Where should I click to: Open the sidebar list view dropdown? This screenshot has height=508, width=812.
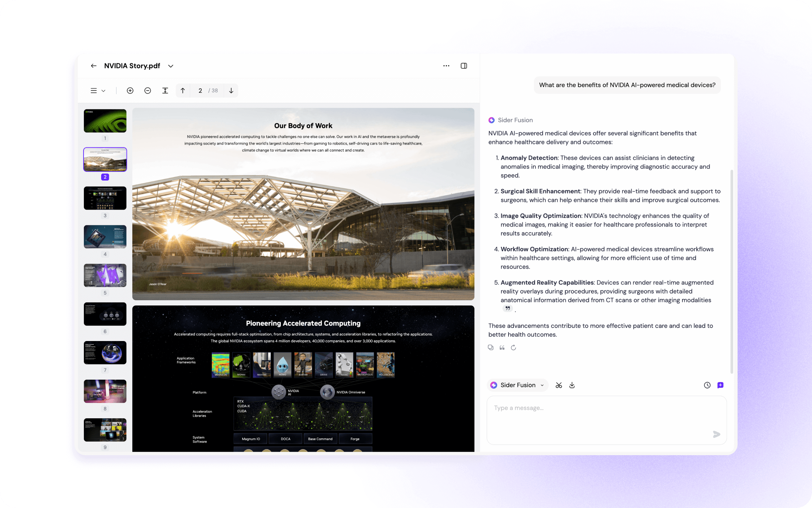point(98,90)
